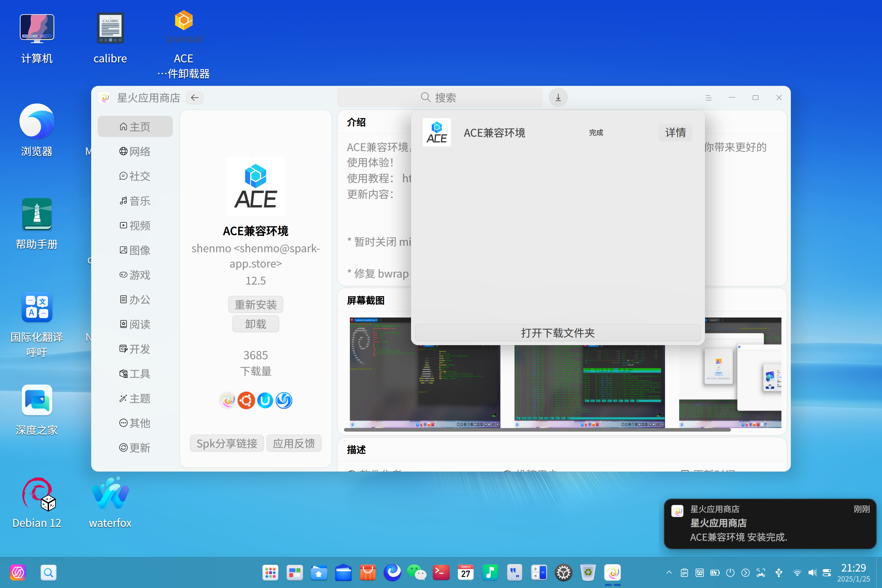This screenshot has height=588, width=882.
Task: Open the download list arrow icon
Action: 558,98
